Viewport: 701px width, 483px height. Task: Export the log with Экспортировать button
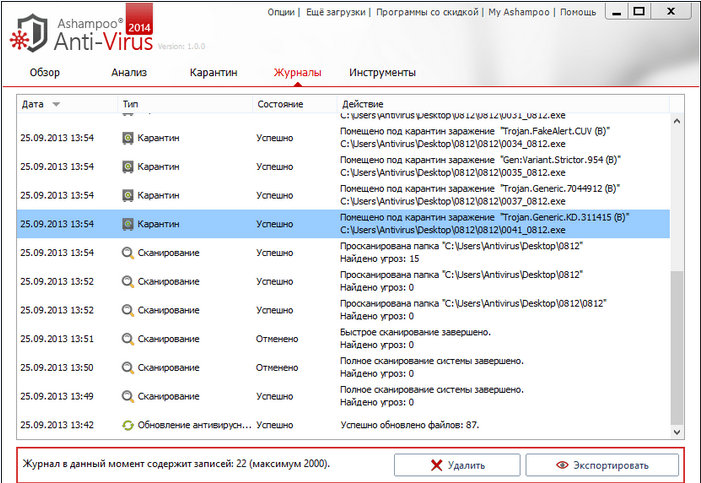602,466
